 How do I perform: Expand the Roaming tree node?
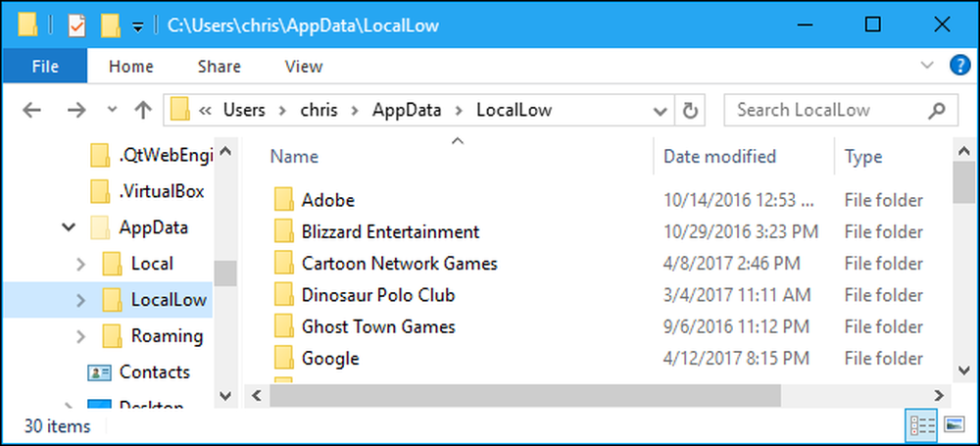(x=80, y=336)
